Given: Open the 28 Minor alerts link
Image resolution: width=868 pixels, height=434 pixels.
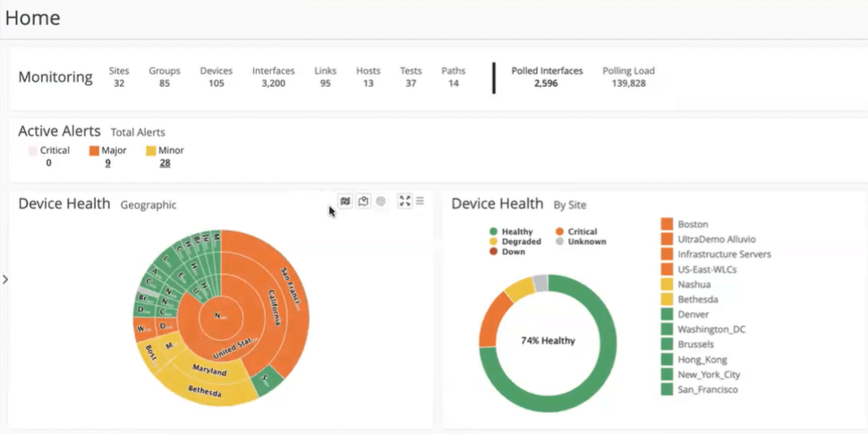Looking at the screenshot, I should [x=165, y=163].
